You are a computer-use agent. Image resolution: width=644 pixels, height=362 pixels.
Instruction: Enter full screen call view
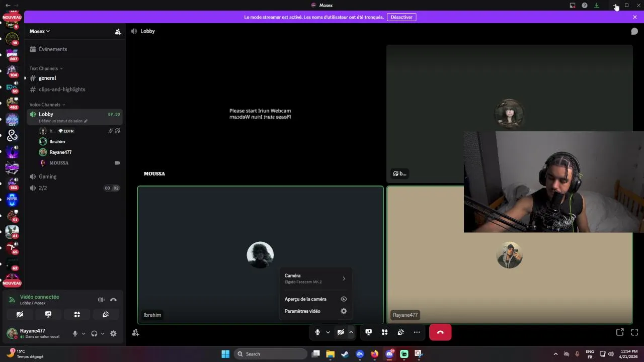[634, 332]
